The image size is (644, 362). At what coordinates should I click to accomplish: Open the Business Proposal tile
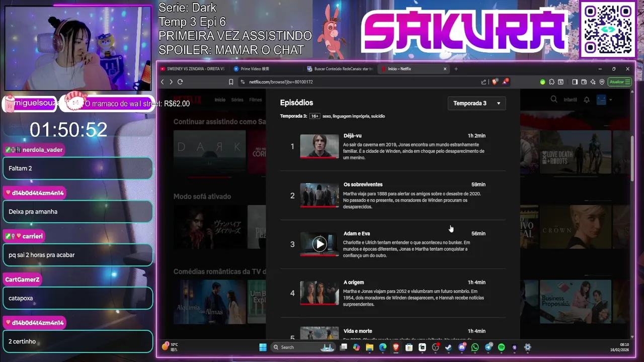tap(576, 302)
